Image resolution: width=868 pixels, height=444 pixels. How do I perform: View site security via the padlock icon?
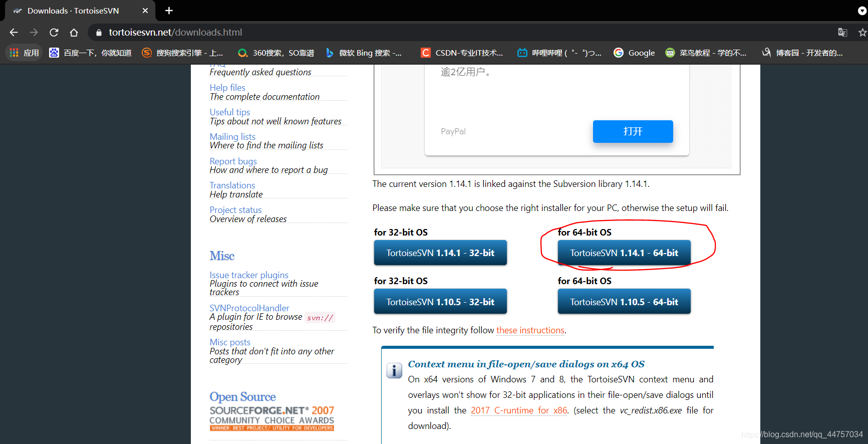pyautogui.click(x=99, y=33)
